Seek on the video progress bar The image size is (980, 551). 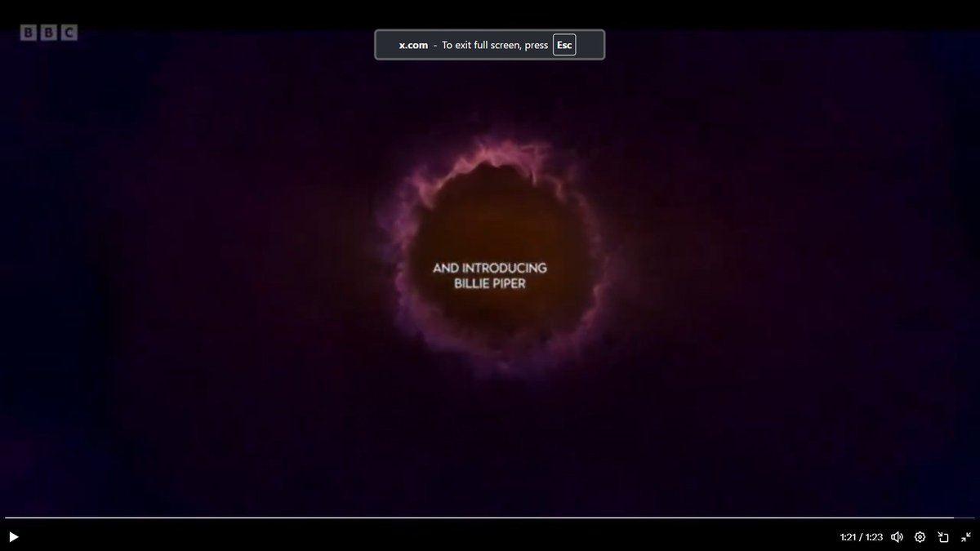pyautogui.click(x=490, y=518)
